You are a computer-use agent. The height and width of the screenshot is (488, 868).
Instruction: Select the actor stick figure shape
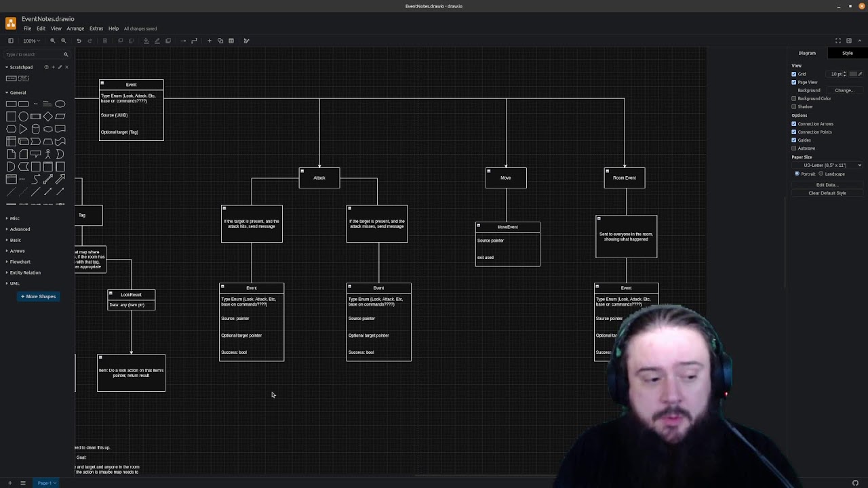pyautogui.click(x=47, y=155)
